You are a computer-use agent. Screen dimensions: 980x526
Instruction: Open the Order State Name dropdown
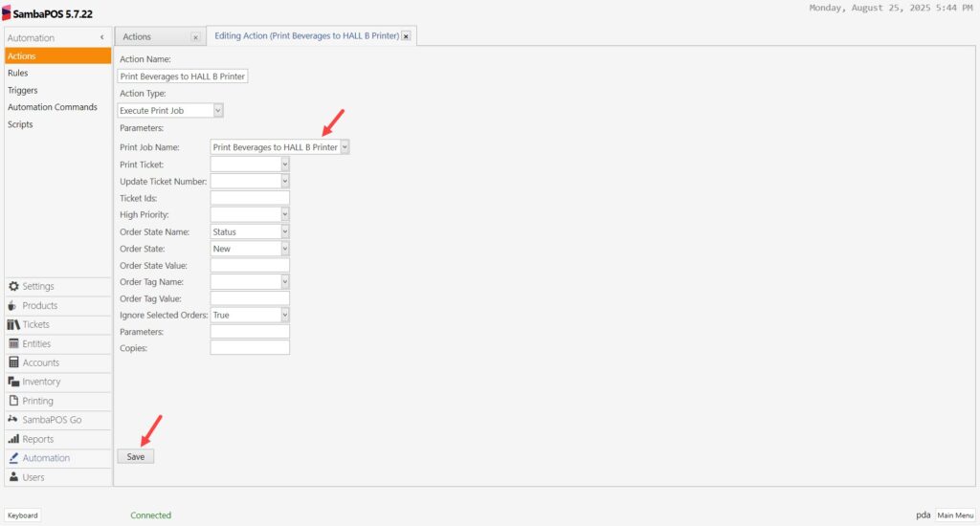[x=285, y=231]
